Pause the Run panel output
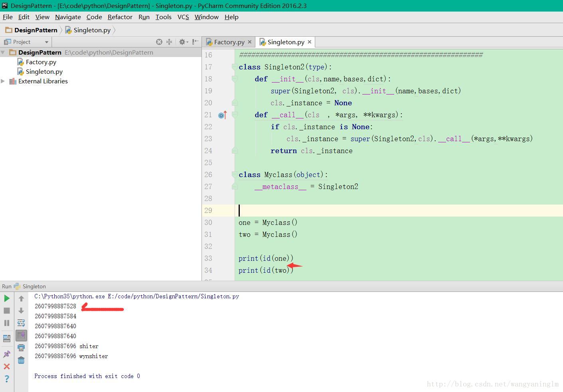The image size is (563, 392). (7, 323)
